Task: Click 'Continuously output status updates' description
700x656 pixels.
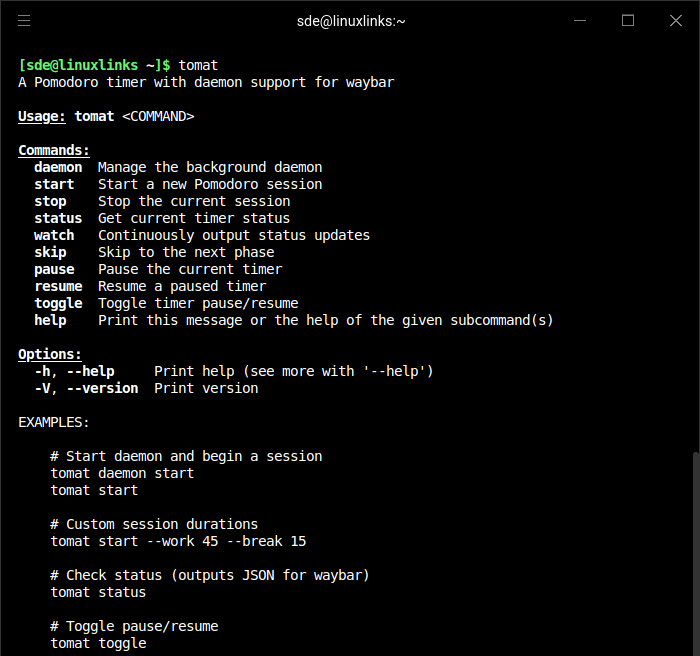Action: click(x=234, y=235)
